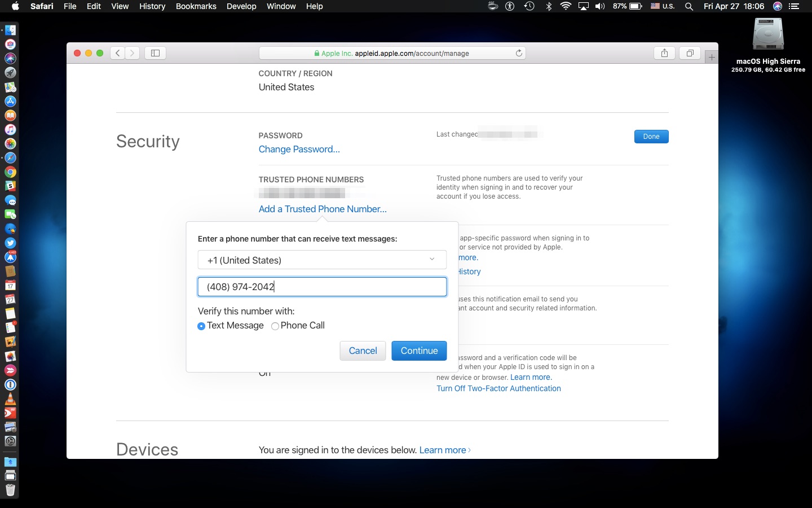The height and width of the screenshot is (508, 812).
Task: Open iBooks from the Dock
Action: [10, 115]
